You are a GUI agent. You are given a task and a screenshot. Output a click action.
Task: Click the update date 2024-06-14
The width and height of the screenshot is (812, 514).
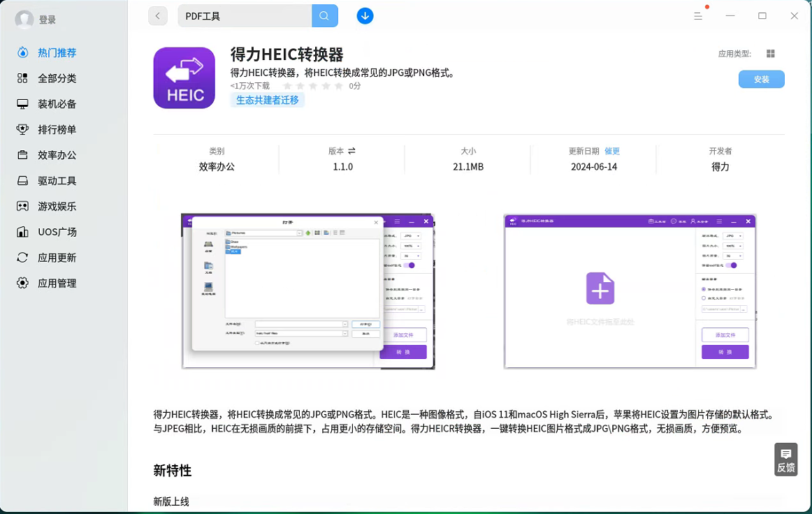pos(594,167)
